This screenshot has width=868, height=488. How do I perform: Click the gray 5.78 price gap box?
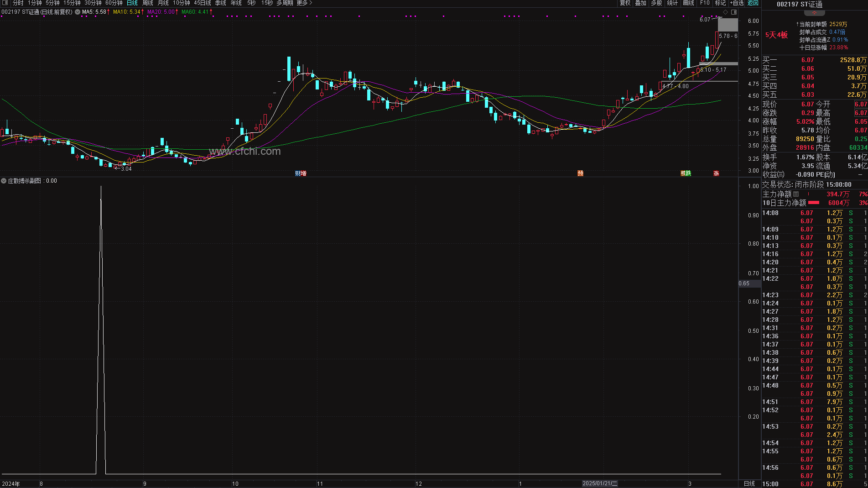(728, 25)
